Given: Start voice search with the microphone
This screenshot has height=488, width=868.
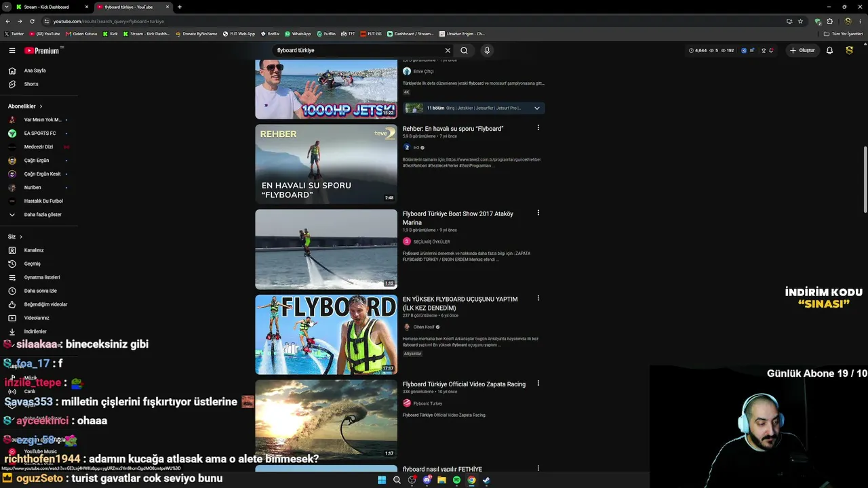Looking at the screenshot, I should tap(487, 50).
